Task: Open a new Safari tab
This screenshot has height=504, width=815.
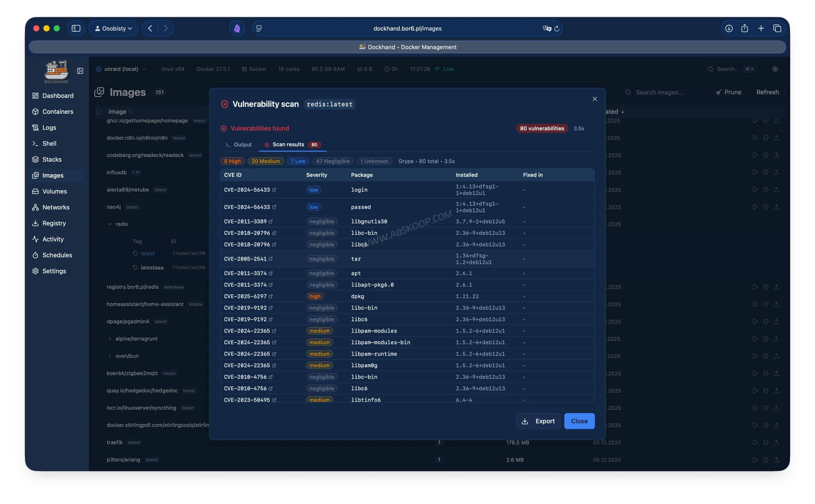Action: click(x=761, y=28)
